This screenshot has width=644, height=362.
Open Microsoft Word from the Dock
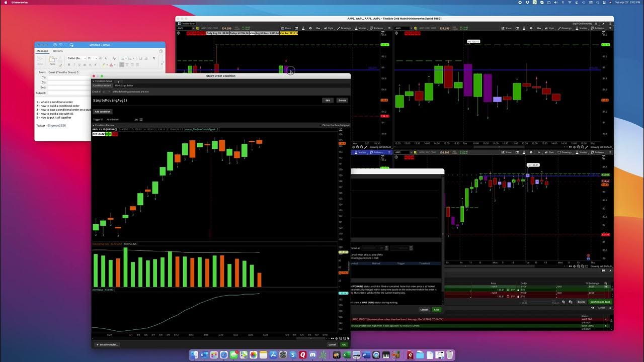366,355
